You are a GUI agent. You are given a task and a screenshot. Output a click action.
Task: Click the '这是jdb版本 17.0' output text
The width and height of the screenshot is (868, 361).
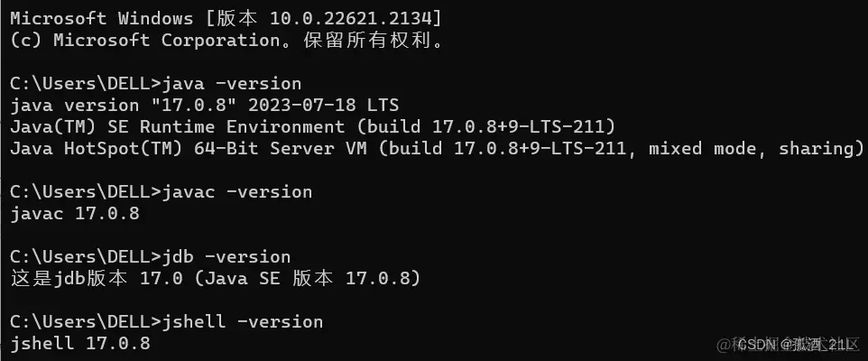(97, 278)
